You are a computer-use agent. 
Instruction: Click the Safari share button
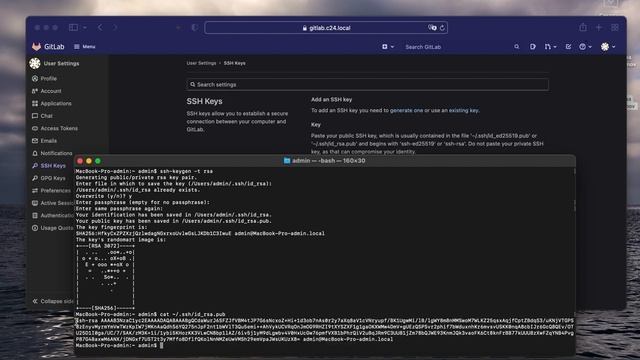583,27
